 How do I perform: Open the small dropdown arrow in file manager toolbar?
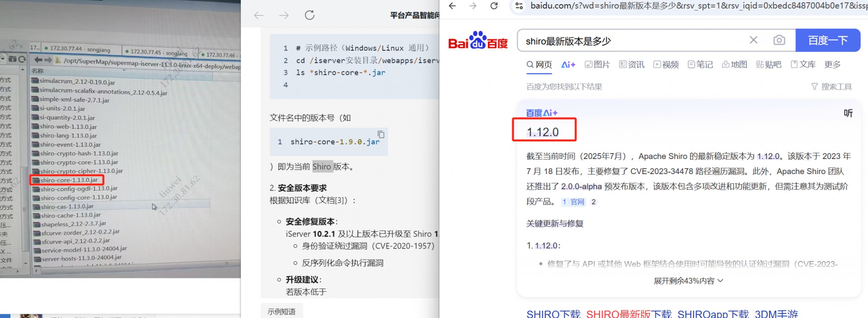[x=2, y=58]
